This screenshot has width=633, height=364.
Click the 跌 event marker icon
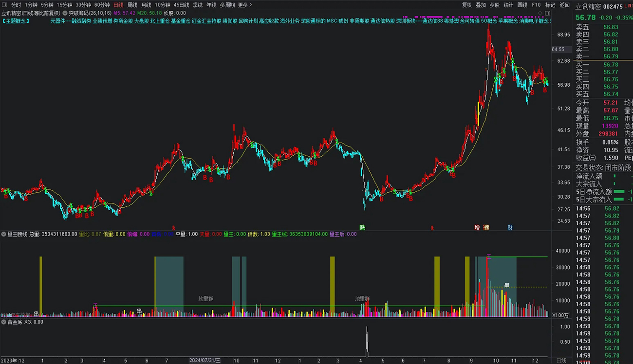pos(362,227)
